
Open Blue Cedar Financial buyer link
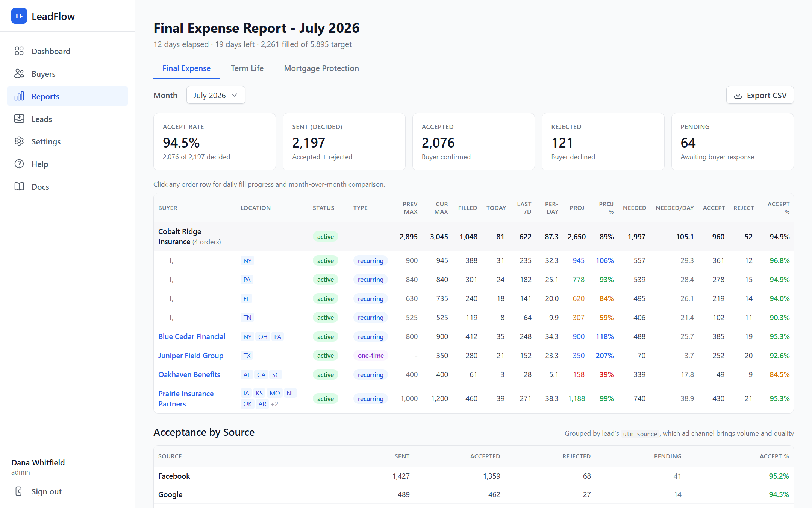coord(192,336)
